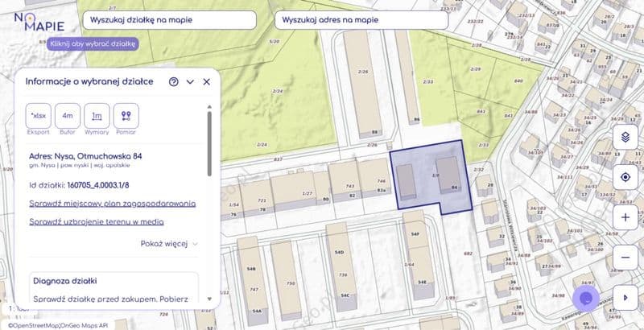The width and height of the screenshot is (644, 330).
Task: Click the Na Mapie logo
Action: (39, 22)
